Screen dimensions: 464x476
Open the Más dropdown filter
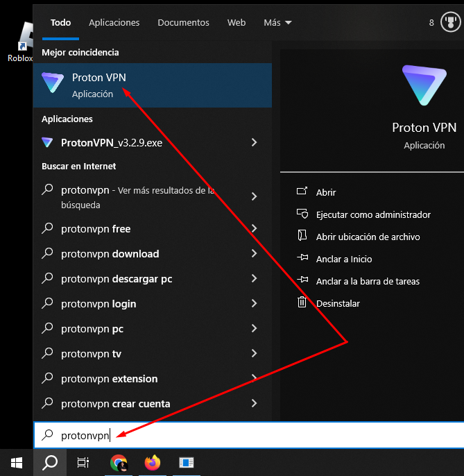coord(277,22)
